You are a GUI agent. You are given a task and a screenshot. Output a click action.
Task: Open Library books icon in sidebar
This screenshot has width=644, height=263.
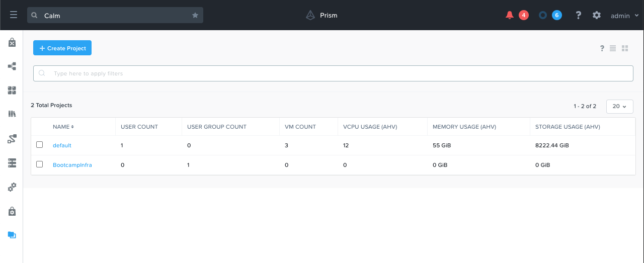click(x=12, y=114)
